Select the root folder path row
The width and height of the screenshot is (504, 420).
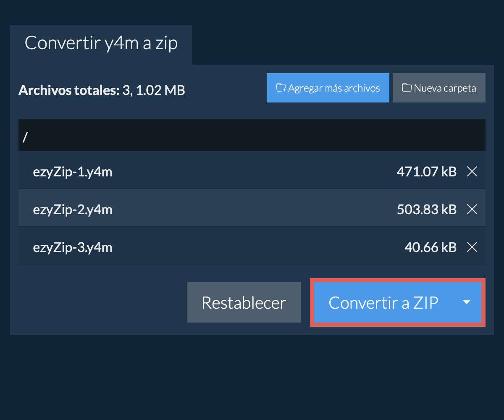point(252,135)
